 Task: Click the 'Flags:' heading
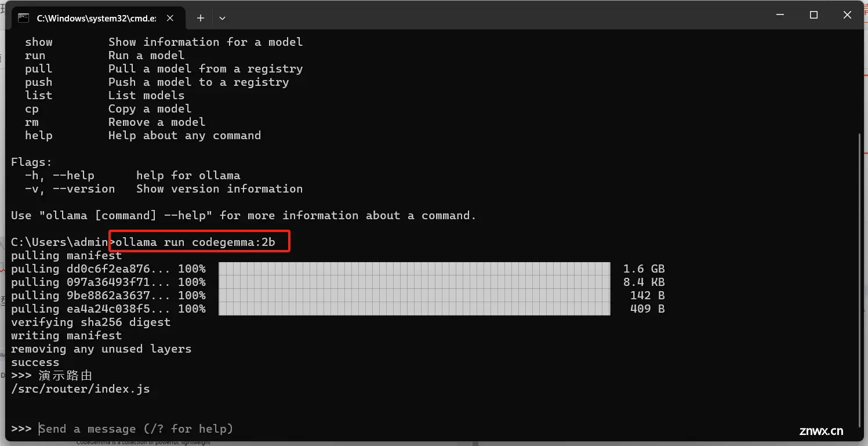click(32, 162)
